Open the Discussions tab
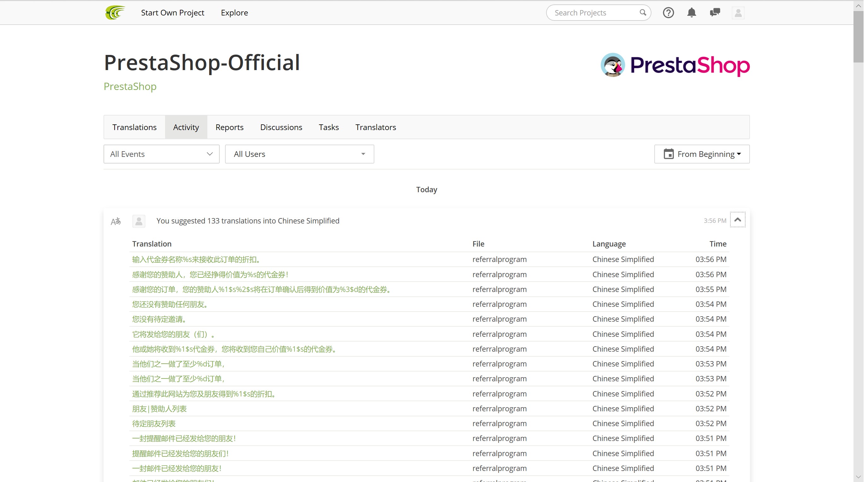The width and height of the screenshot is (868, 482). pos(281,128)
